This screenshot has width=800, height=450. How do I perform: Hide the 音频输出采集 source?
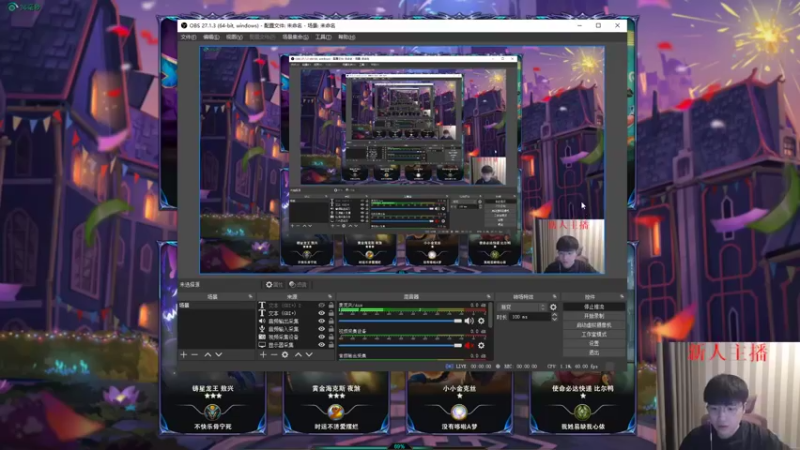(x=321, y=321)
